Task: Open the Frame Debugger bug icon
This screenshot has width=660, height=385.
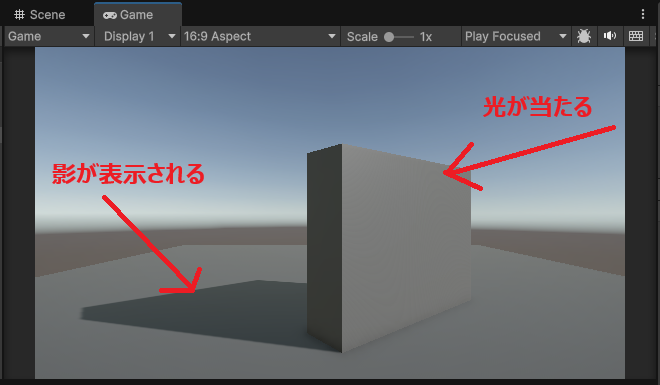Action: tap(584, 36)
